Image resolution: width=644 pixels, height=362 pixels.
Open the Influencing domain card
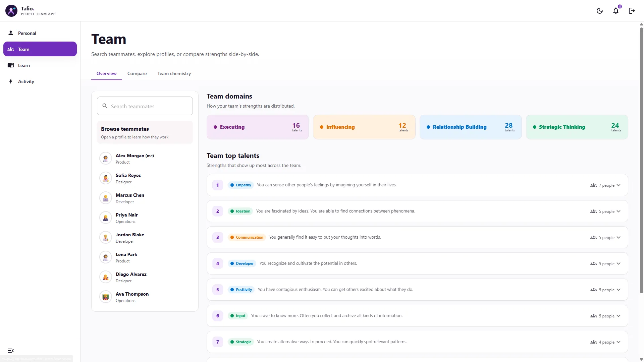pyautogui.click(x=364, y=127)
